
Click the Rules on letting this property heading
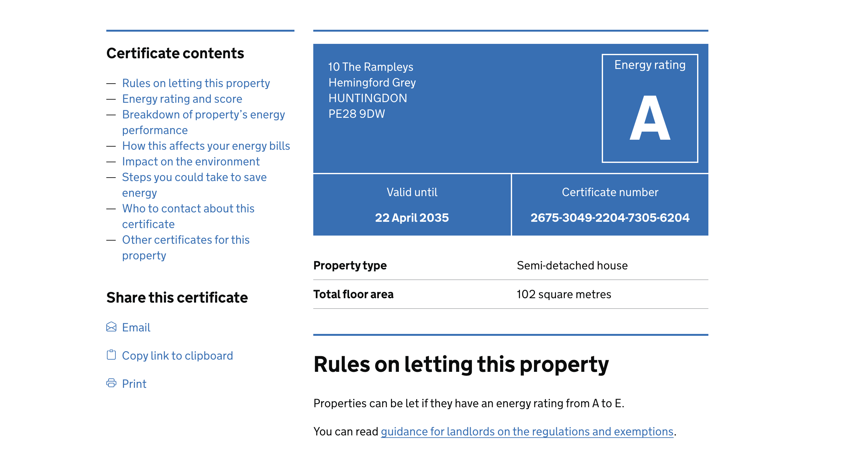pos(461,364)
